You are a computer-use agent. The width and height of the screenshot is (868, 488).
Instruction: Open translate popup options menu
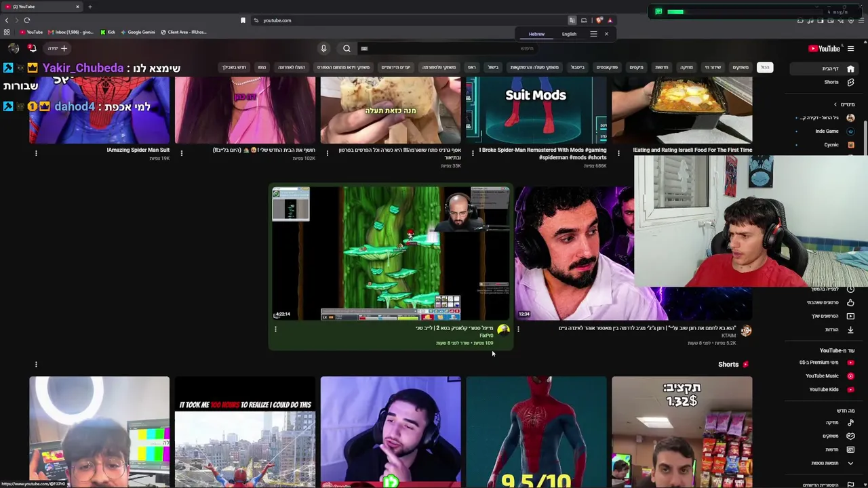593,34
